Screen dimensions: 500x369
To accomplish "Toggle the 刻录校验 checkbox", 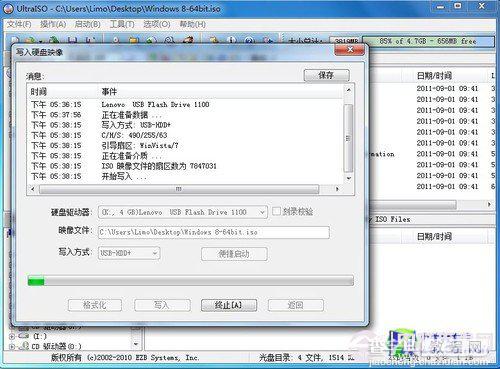I will (x=276, y=211).
